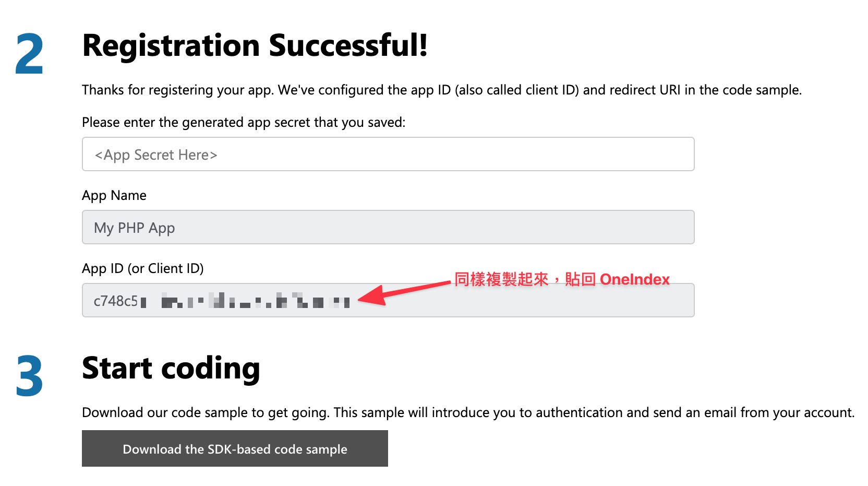
Task: Click the App Secret input field
Action: pos(388,154)
